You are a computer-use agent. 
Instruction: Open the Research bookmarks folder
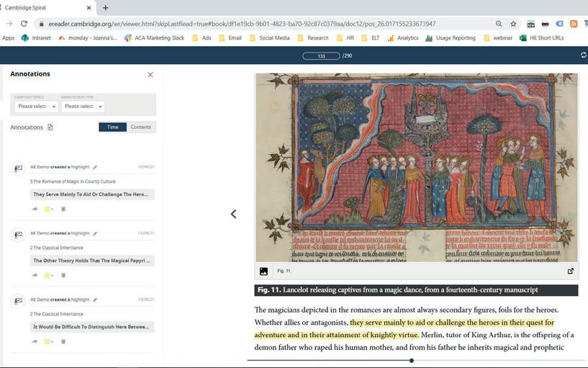pos(313,38)
